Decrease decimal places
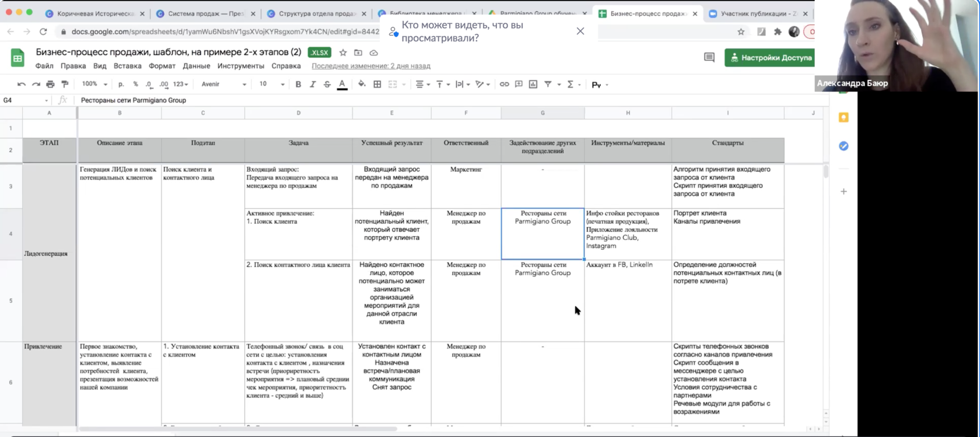 tap(149, 85)
